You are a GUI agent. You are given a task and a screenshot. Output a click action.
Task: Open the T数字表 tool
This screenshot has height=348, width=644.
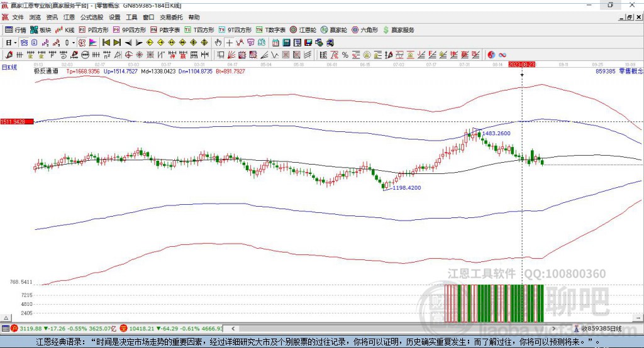tap(270, 30)
